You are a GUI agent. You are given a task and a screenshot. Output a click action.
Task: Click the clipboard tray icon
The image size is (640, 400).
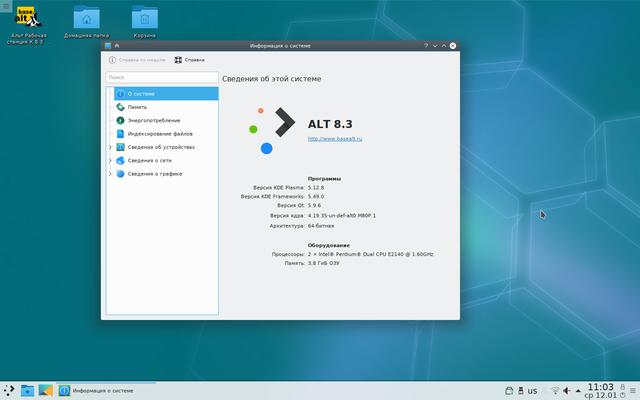[x=509, y=391]
